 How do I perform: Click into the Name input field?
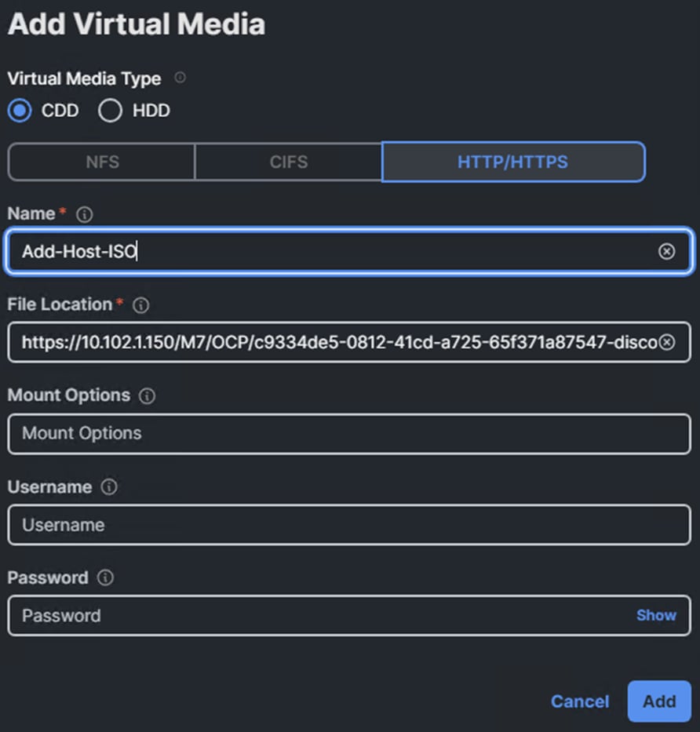click(349, 252)
